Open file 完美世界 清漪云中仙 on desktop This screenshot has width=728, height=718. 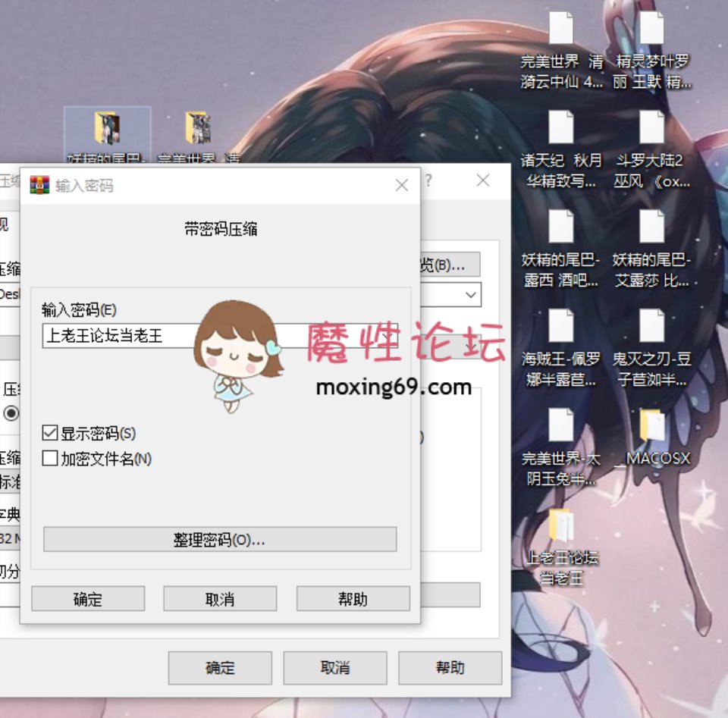561,51
